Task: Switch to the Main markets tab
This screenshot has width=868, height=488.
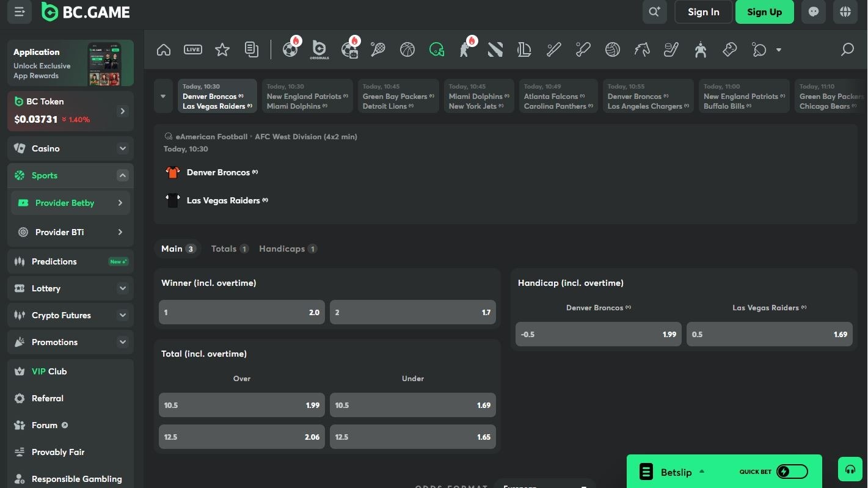Action: click(x=178, y=249)
